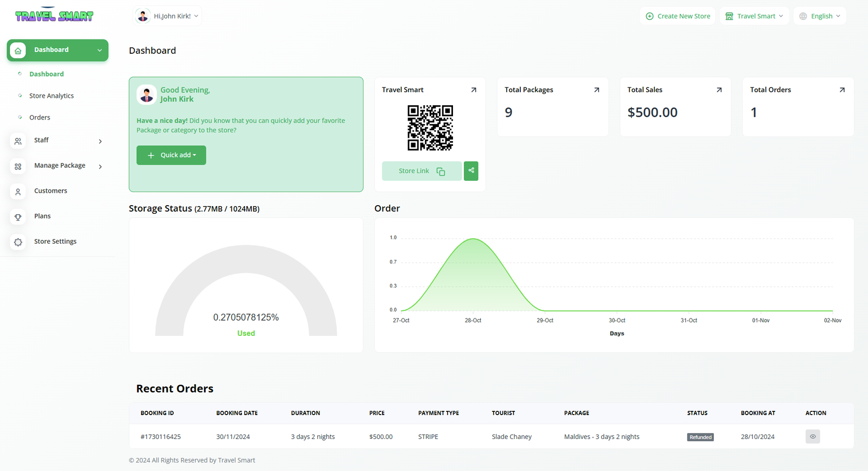Open Travel Smart card arrow link

tap(474, 90)
